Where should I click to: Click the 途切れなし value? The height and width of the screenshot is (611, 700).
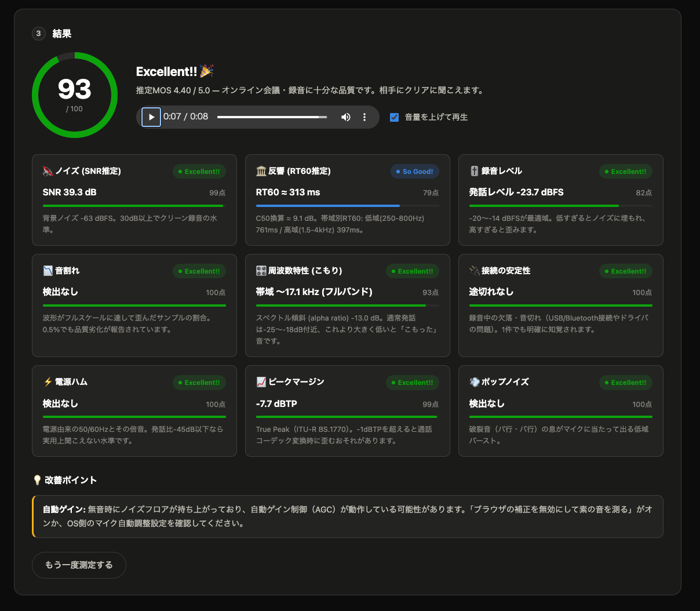[491, 292]
